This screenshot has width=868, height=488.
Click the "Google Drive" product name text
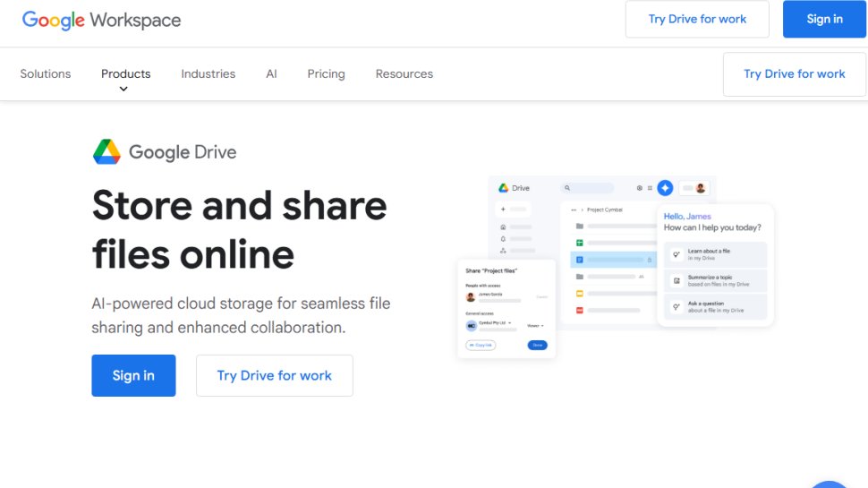[183, 152]
